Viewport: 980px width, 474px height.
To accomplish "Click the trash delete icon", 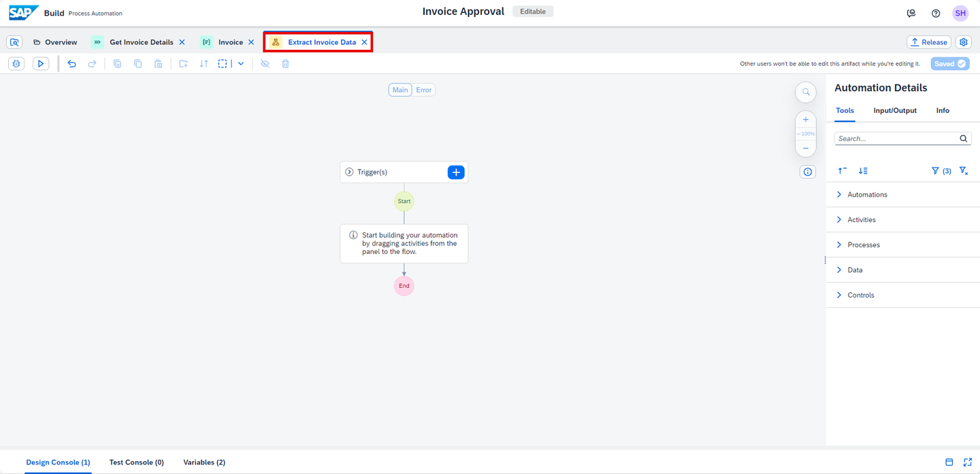I will pos(286,63).
